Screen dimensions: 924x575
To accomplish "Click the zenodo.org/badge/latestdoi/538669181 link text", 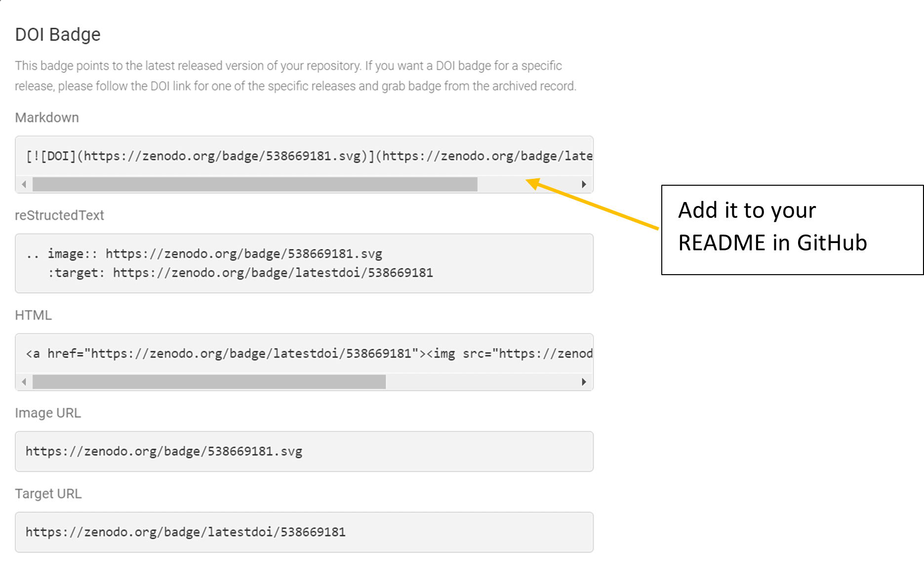I will [185, 532].
